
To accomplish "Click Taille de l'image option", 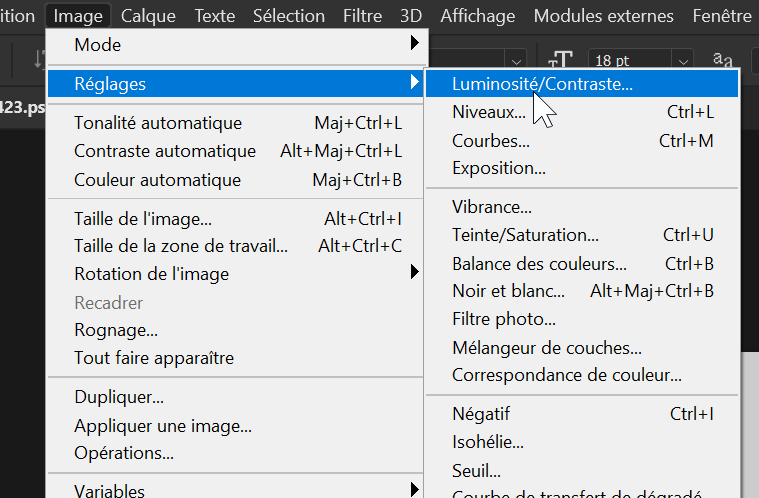I will pyautogui.click(x=143, y=218).
